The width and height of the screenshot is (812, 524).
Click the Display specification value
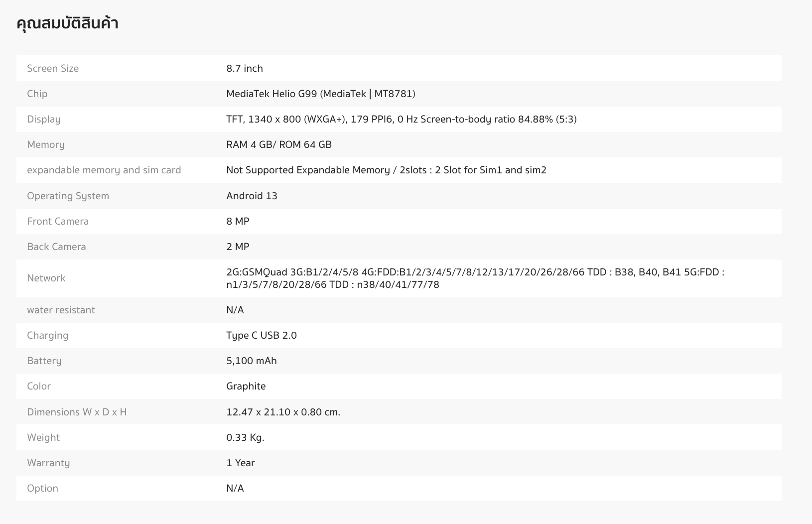401,119
